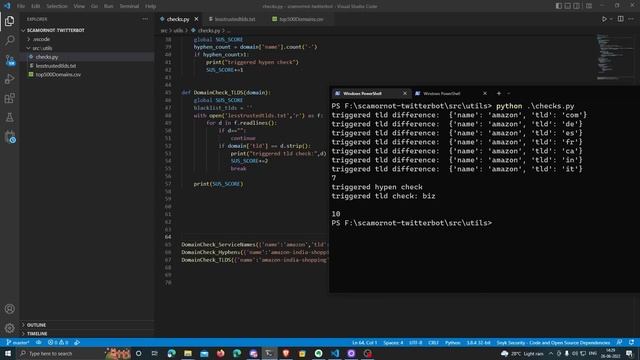Open the Terminal menu
Screen dimensions: 640x360
pyautogui.click(x=129, y=6)
